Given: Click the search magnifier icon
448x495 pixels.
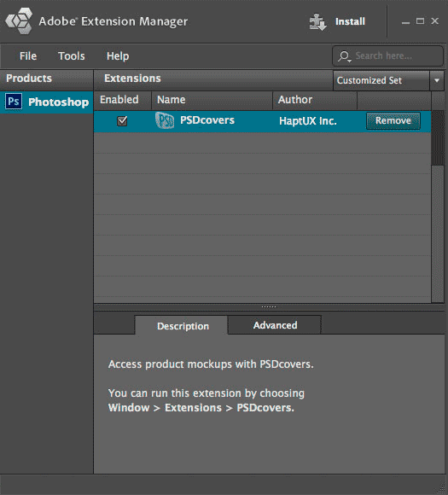Looking at the screenshot, I should tap(344, 56).
